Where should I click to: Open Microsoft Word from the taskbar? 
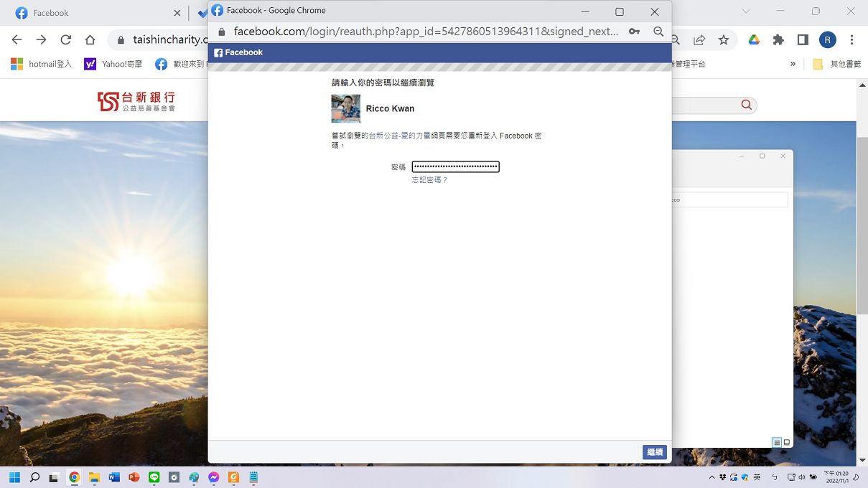click(x=114, y=477)
